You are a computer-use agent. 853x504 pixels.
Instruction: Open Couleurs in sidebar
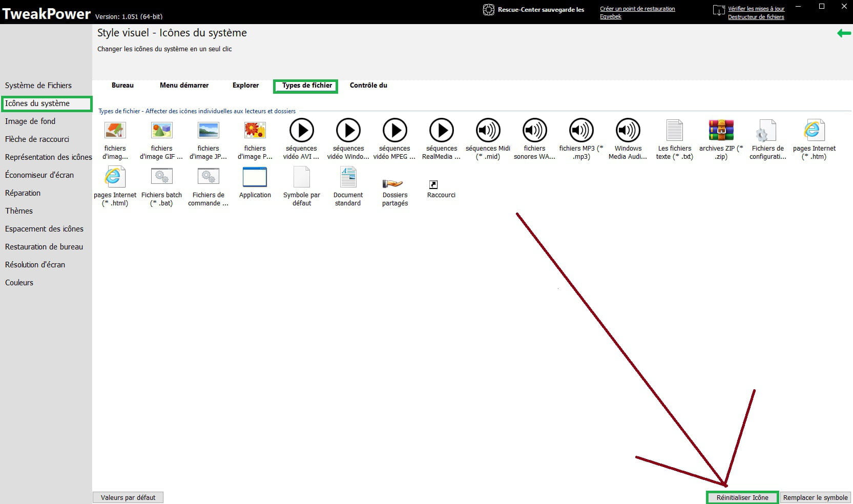(x=19, y=283)
